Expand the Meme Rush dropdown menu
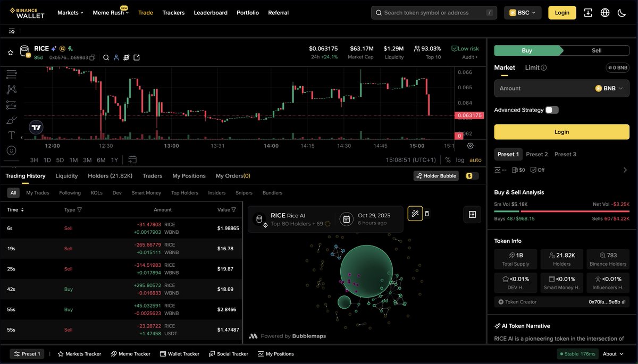The image size is (638, 364). click(111, 12)
